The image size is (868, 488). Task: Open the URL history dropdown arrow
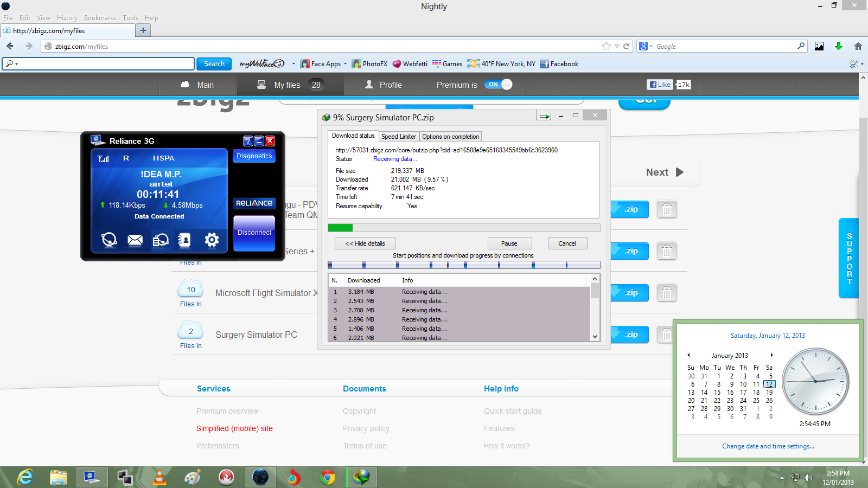(617, 46)
